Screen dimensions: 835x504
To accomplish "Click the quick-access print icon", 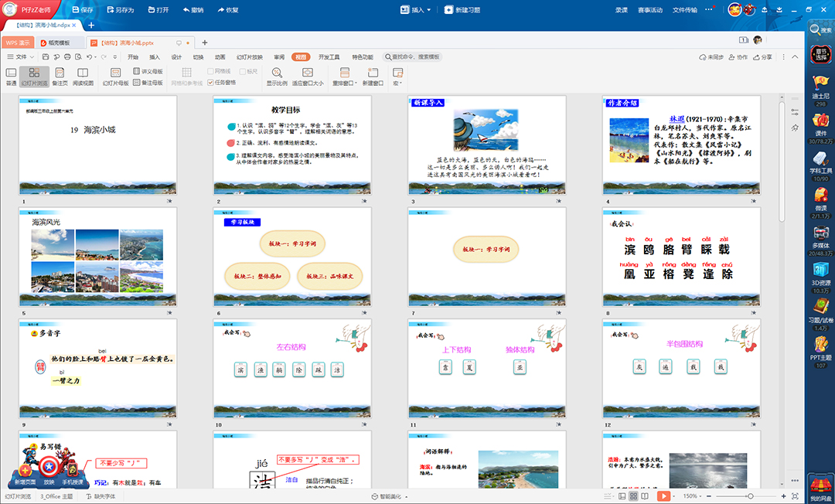I will (x=67, y=57).
